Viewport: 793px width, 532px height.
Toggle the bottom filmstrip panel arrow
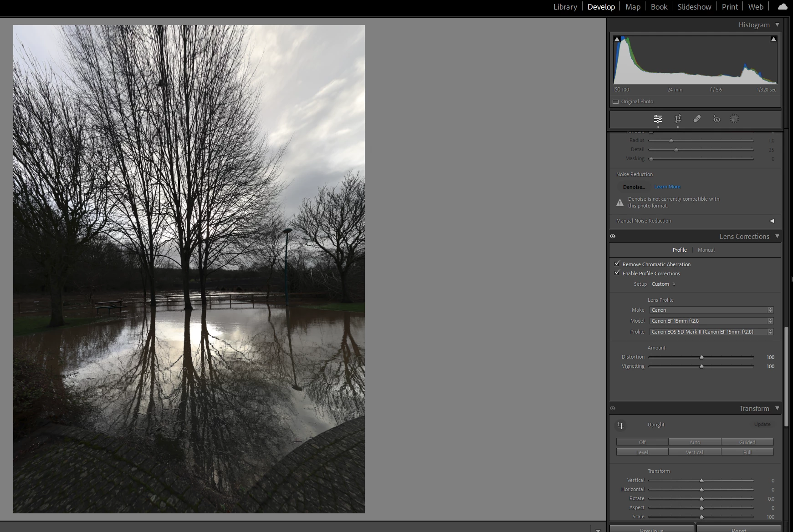598,530
